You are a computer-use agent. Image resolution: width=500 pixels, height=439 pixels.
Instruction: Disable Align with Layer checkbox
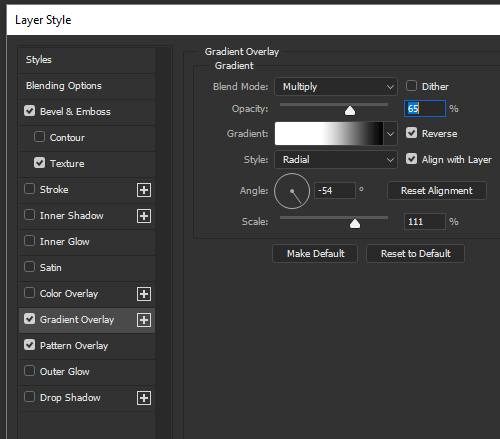(411, 159)
